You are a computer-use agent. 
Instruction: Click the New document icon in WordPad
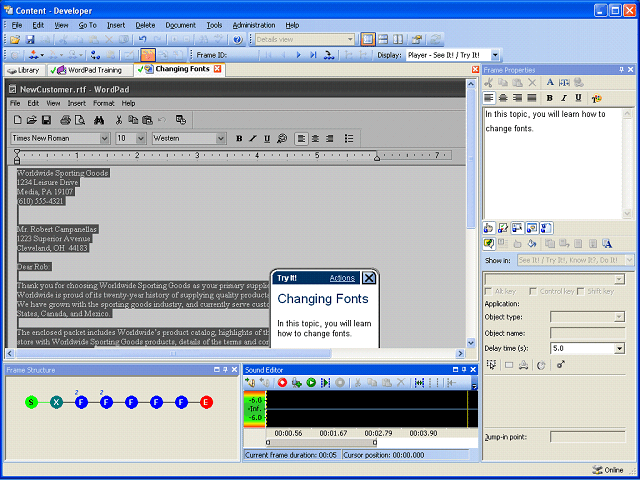click(18, 120)
